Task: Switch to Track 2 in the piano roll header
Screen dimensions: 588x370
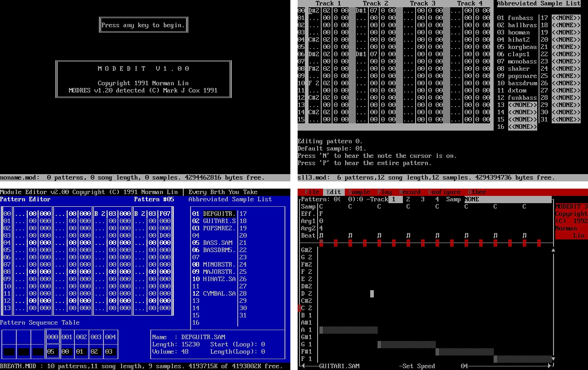Action: point(408,199)
